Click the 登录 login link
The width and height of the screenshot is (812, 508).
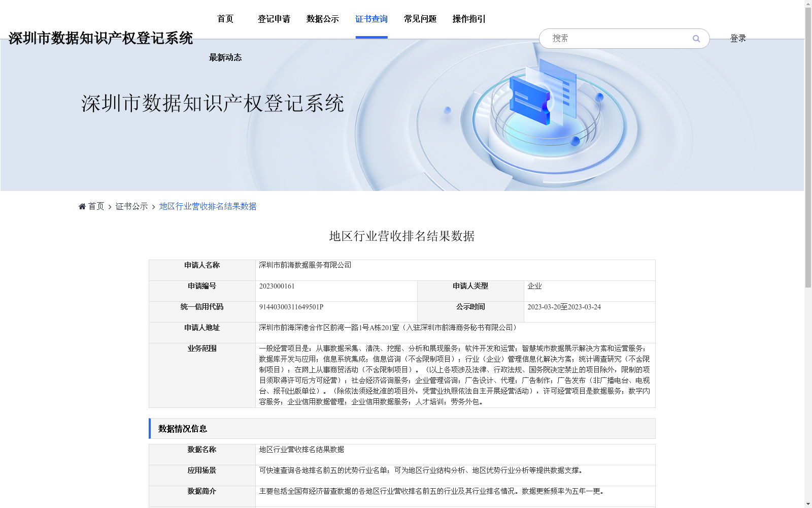[738, 39]
